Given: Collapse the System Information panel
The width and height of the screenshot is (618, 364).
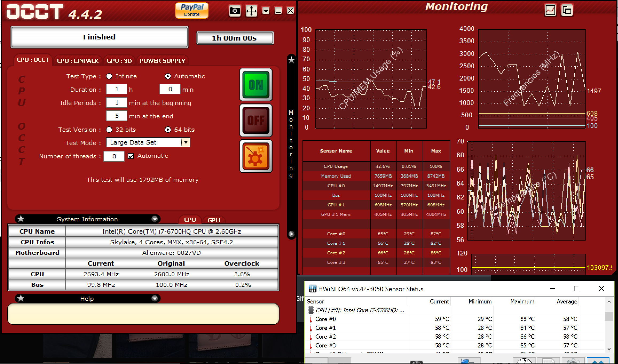Looking at the screenshot, I should click(x=155, y=219).
